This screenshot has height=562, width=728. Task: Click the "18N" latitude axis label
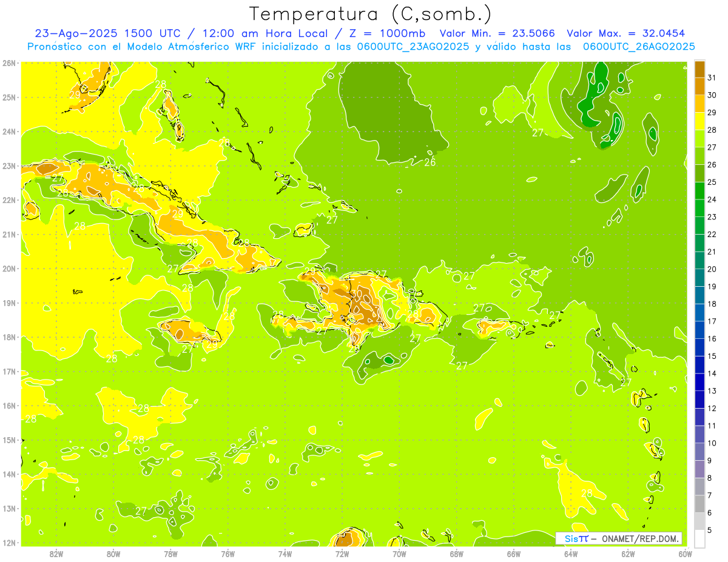tap(9, 337)
